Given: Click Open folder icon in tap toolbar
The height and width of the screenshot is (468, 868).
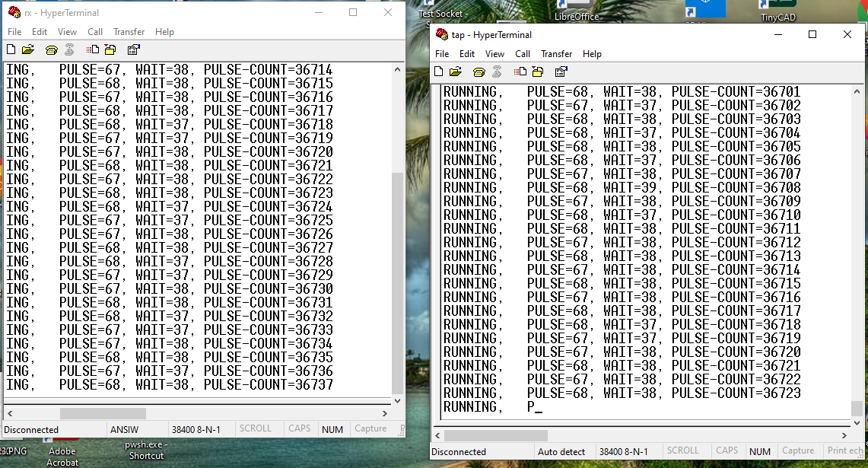Looking at the screenshot, I should click(456, 72).
